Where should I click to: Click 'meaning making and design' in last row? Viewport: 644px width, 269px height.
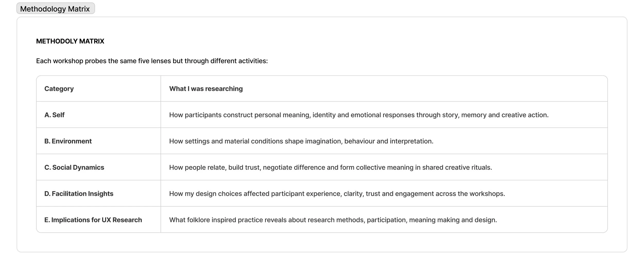(x=453, y=220)
